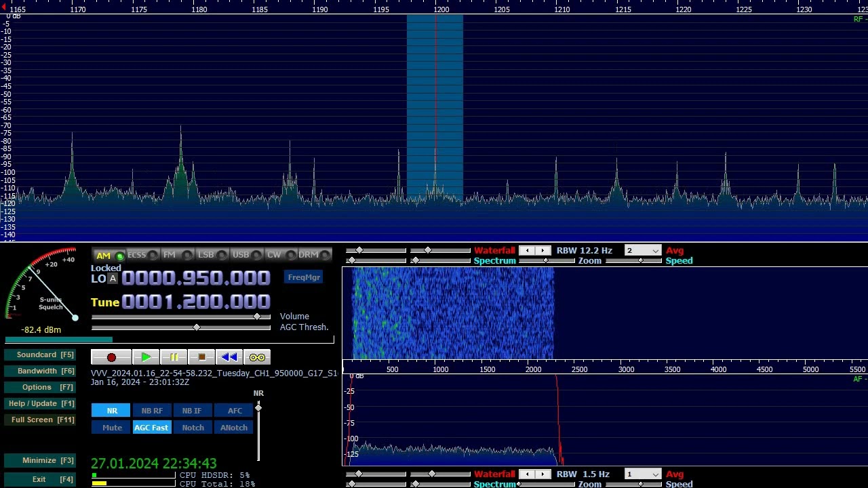The height and width of the screenshot is (488, 868).
Task: Click the RBW left arrow in the AF panel
Action: point(527,474)
